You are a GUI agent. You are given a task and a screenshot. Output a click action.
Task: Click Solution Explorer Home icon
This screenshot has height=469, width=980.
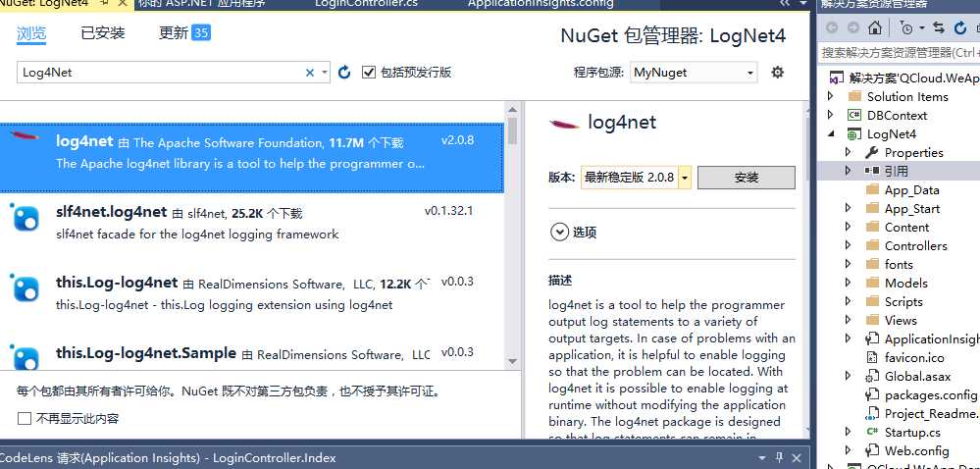pyautogui.click(x=875, y=27)
